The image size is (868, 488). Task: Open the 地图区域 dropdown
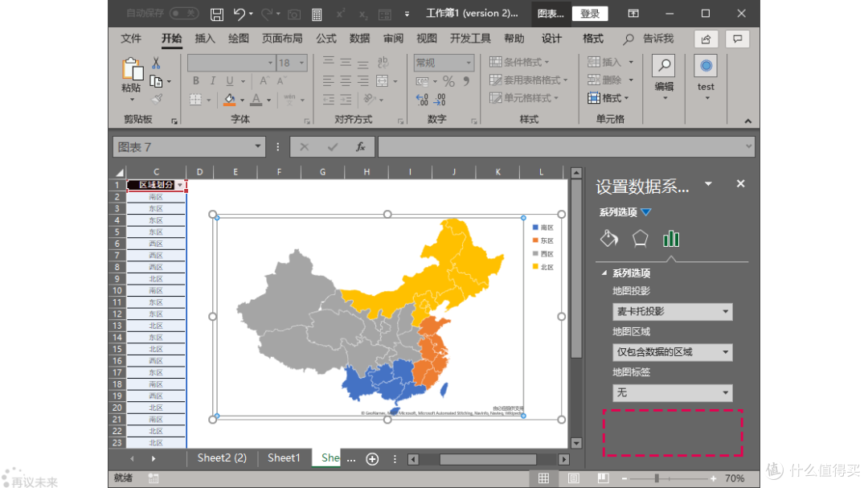(672, 352)
